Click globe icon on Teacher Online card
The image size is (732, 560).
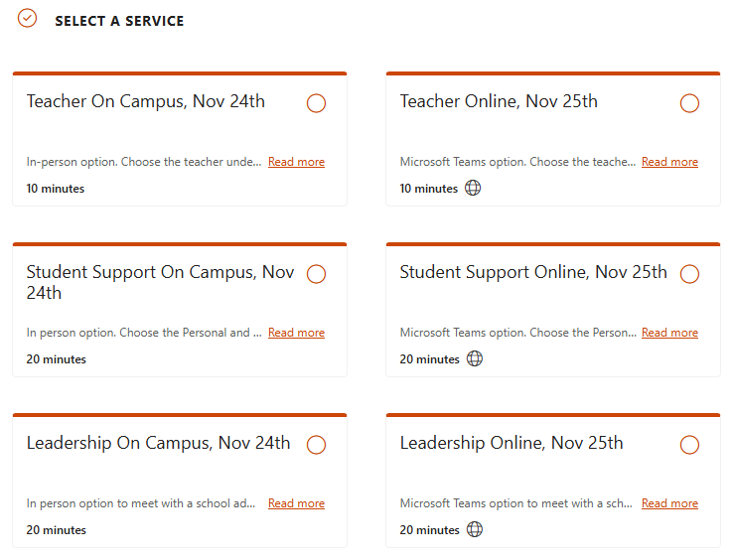pos(473,189)
